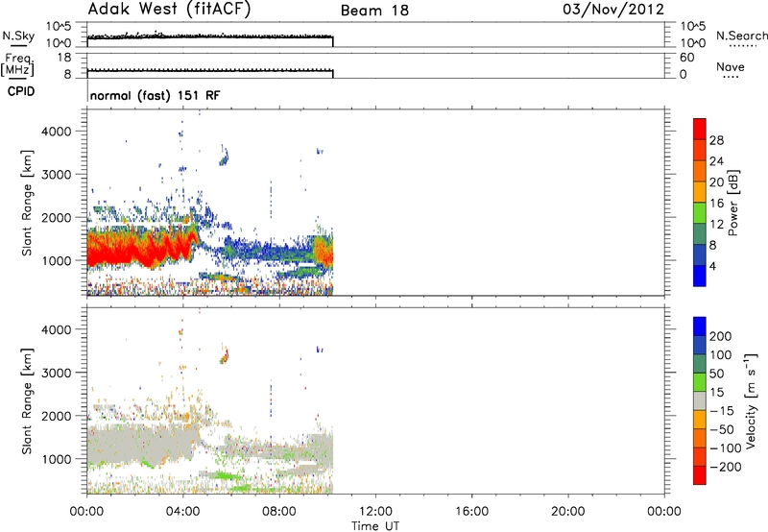768x532 pixels.
Task: Click the gray band in velocity colorbar
Action: (x=700, y=401)
